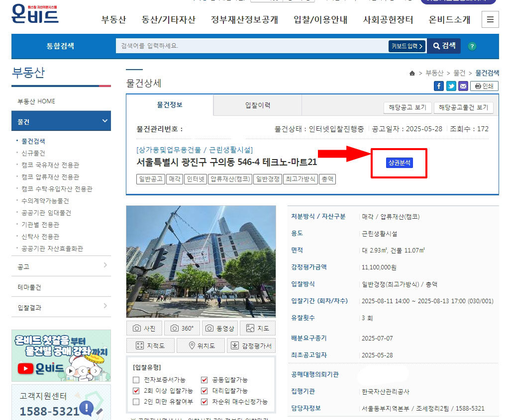The width and height of the screenshot is (506, 420).
Task: Open the 부동산 top menu
Action: [113, 20]
